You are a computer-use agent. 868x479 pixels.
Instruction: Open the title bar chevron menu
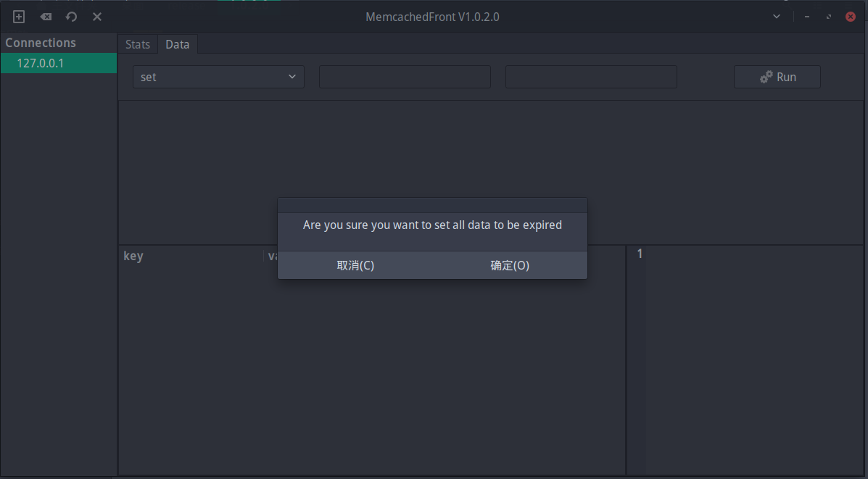click(777, 17)
